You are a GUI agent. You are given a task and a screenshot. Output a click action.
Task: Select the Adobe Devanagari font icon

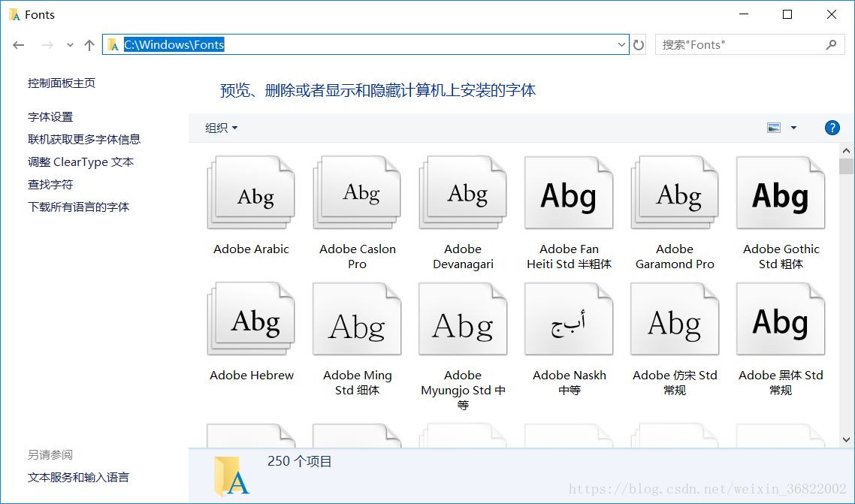pos(463,193)
